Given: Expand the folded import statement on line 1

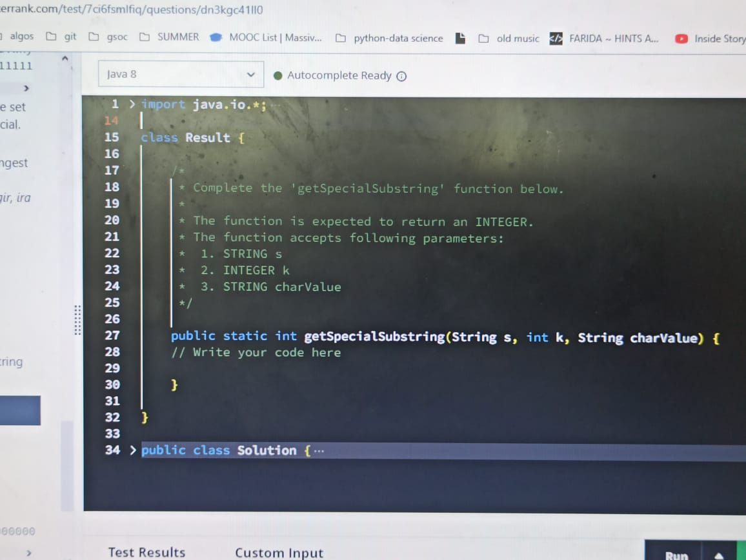Looking at the screenshot, I should 131,104.
